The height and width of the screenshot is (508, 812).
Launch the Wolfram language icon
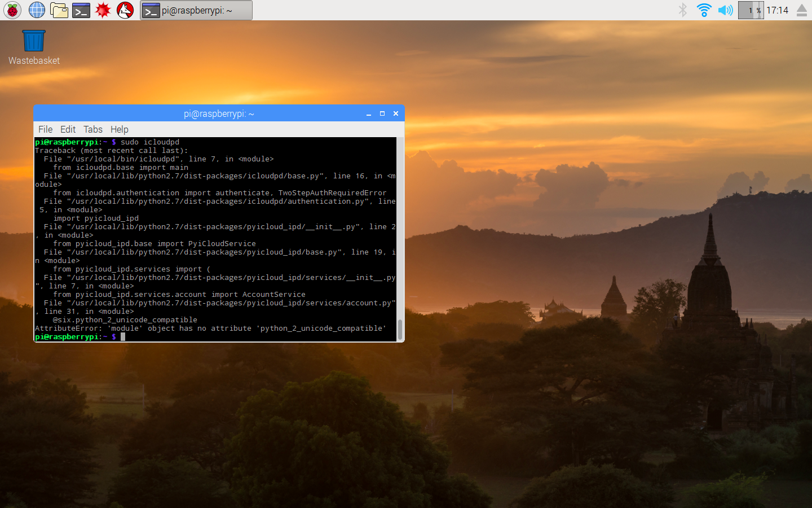[123, 10]
